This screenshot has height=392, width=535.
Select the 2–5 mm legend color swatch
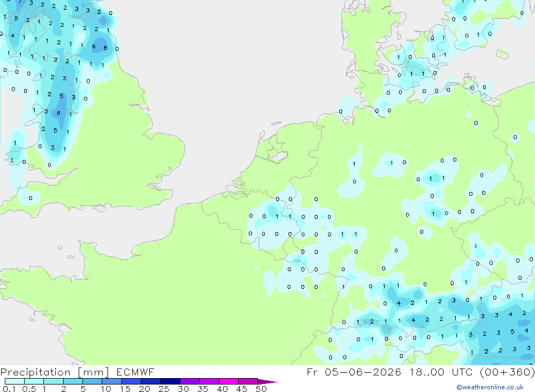(73, 381)
